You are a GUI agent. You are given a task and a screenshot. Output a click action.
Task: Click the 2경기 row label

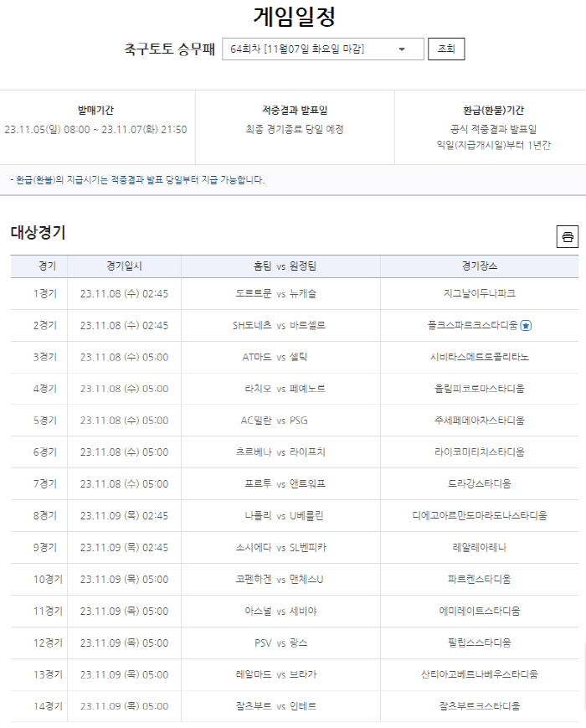coord(45,326)
